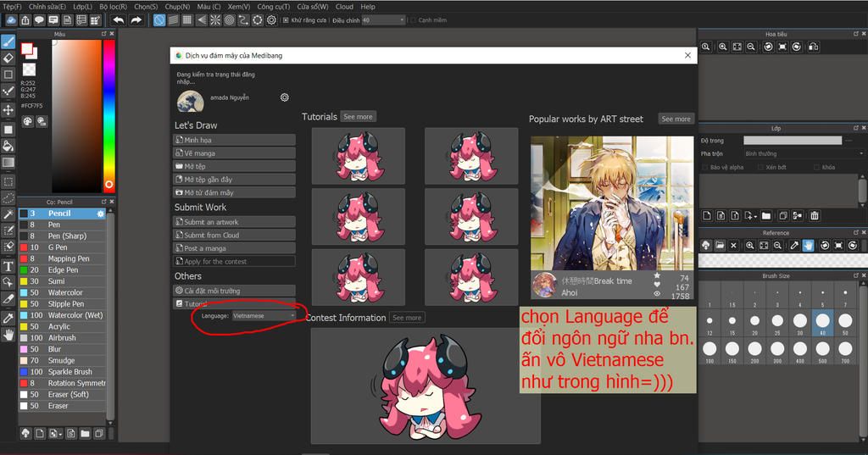Select the Brush tool in left toolbar
This screenshot has height=455, width=868.
[8, 42]
